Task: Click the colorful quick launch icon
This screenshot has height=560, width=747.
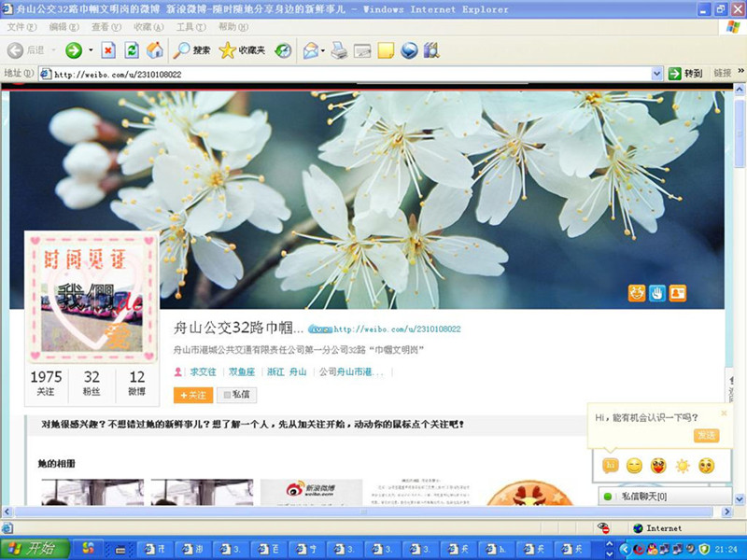Action: [89, 549]
